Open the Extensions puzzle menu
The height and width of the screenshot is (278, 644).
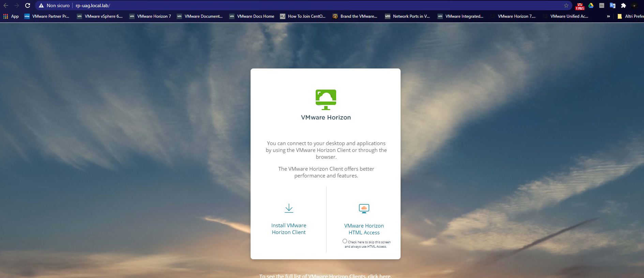[x=624, y=5]
